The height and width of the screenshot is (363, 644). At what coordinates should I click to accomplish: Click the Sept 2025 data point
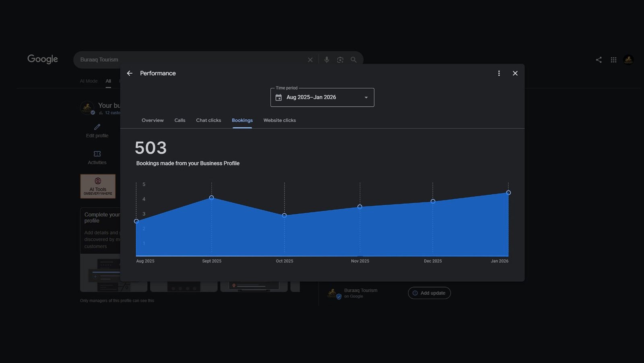[212, 198]
